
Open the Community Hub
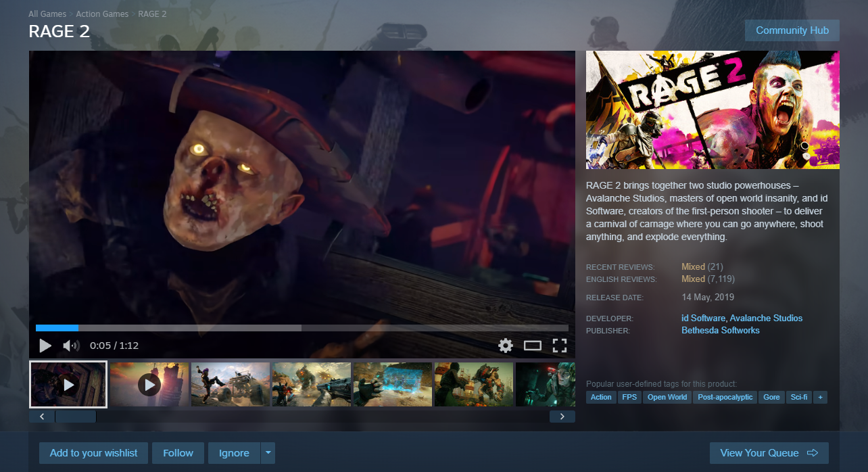pos(792,30)
